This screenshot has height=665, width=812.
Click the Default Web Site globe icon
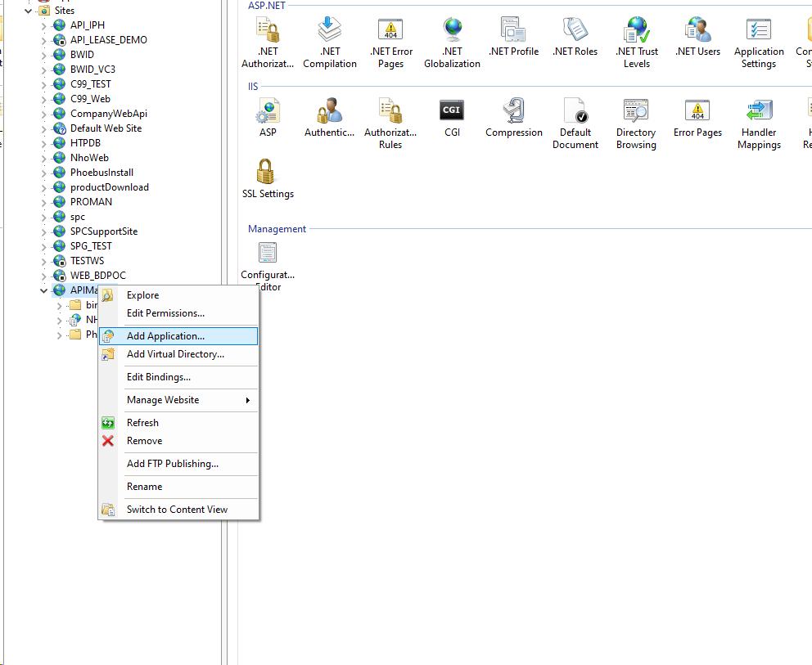(60, 128)
